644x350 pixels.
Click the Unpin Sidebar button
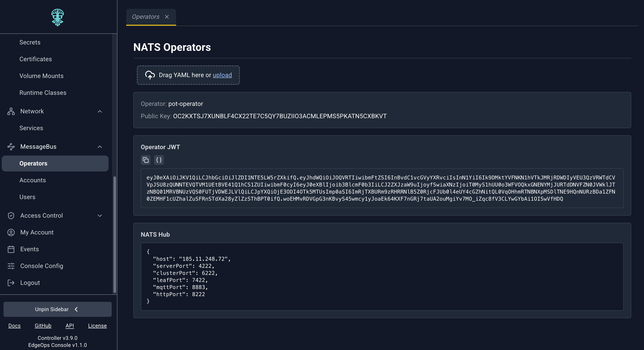[x=58, y=309]
